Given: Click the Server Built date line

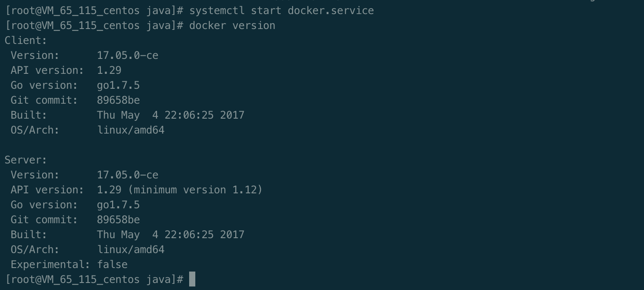Looking at the screenshot, I should point(171,235).
